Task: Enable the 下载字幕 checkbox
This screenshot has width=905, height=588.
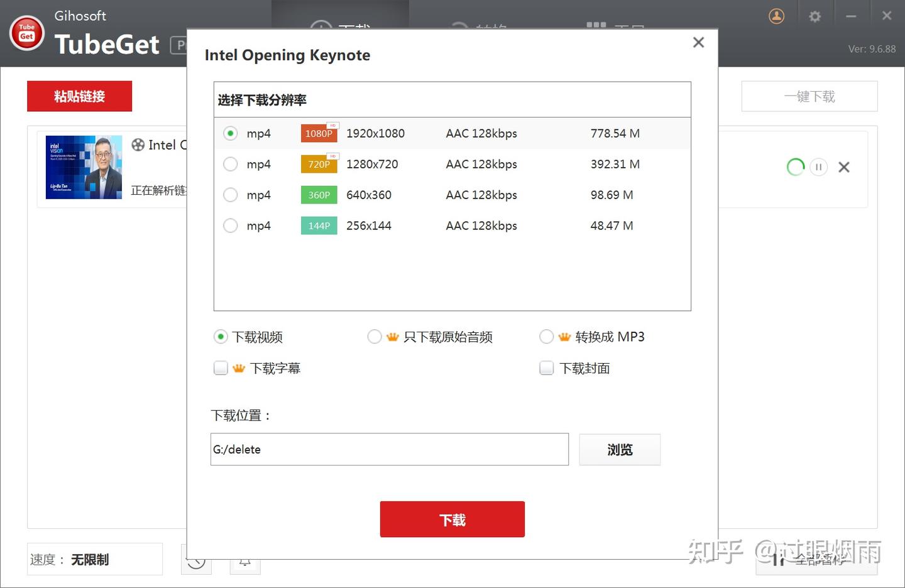Action: coord(221,368)
